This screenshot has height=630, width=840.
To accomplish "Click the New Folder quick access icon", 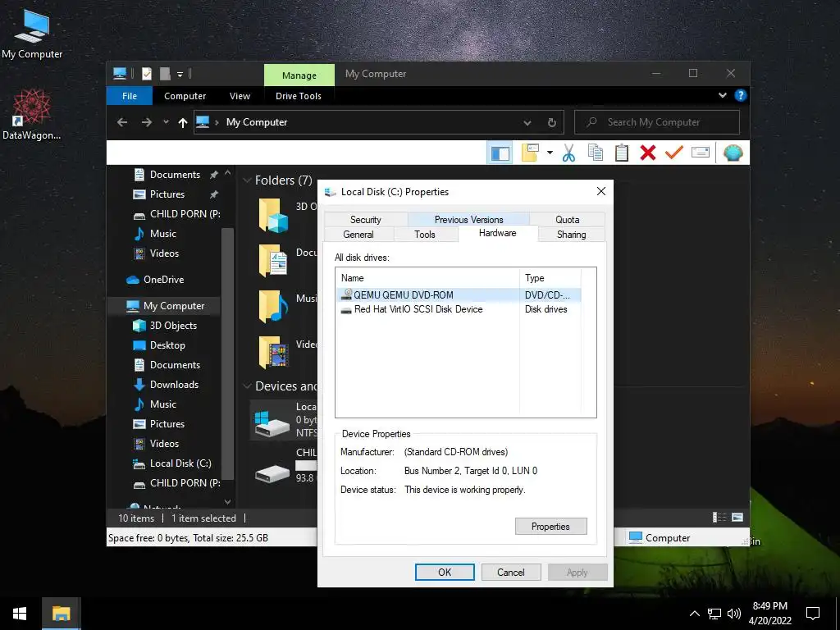I will pyautogui.click(x=165, y=73).
